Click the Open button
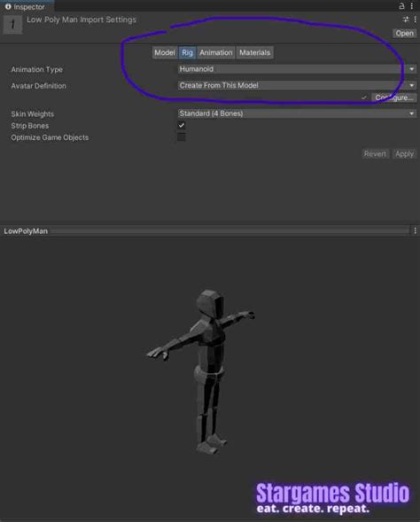Image resolution: width=420 pixels, height=522 pixels. pyautogui.click(x=404, y=34)
